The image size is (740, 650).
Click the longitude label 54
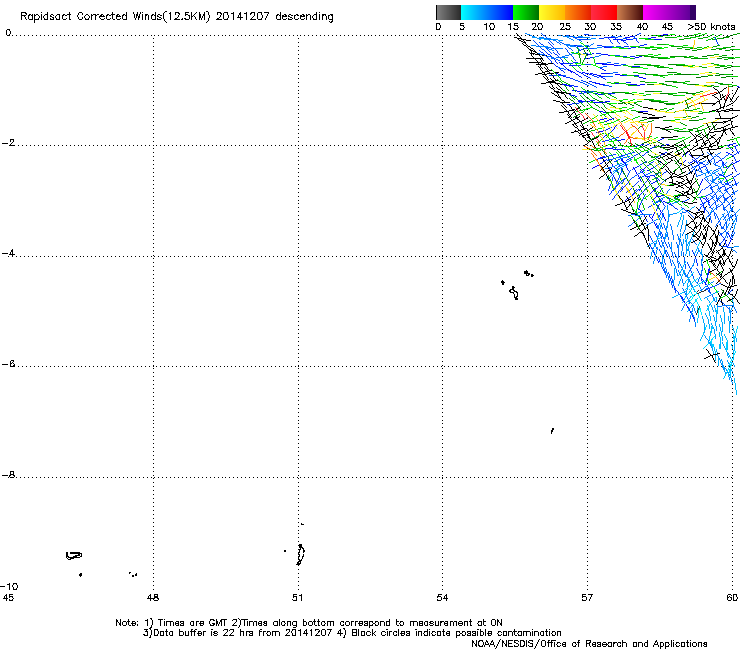click(442, 598)
